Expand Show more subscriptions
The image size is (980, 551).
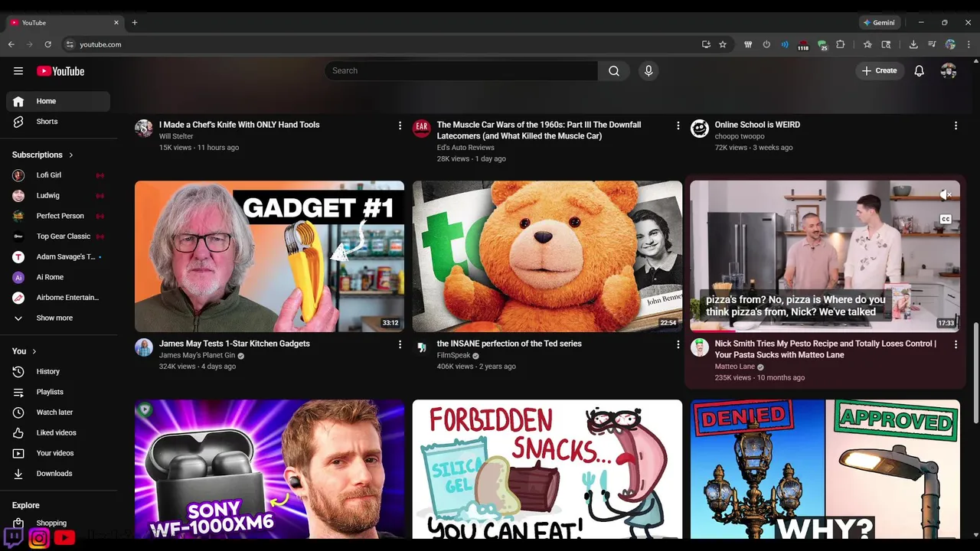(58, 318)
